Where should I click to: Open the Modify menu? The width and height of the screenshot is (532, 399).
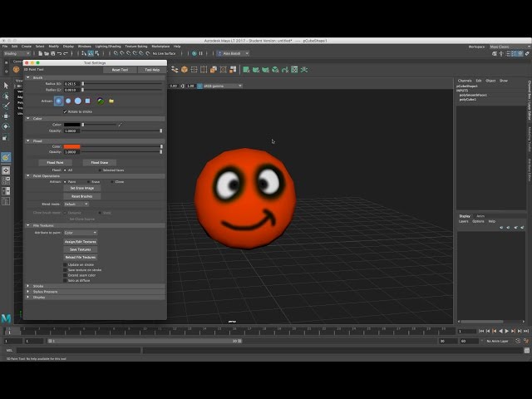pos(53,47)
